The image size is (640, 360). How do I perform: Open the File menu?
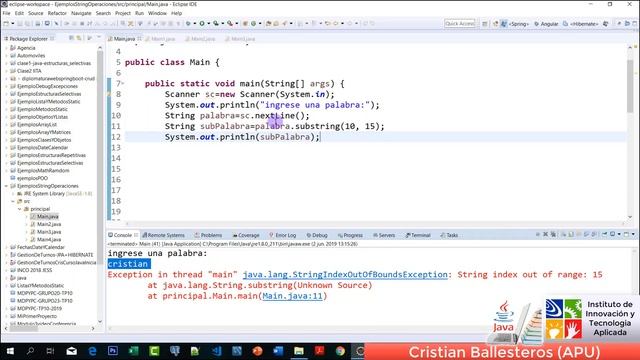(x=7, y=13)
